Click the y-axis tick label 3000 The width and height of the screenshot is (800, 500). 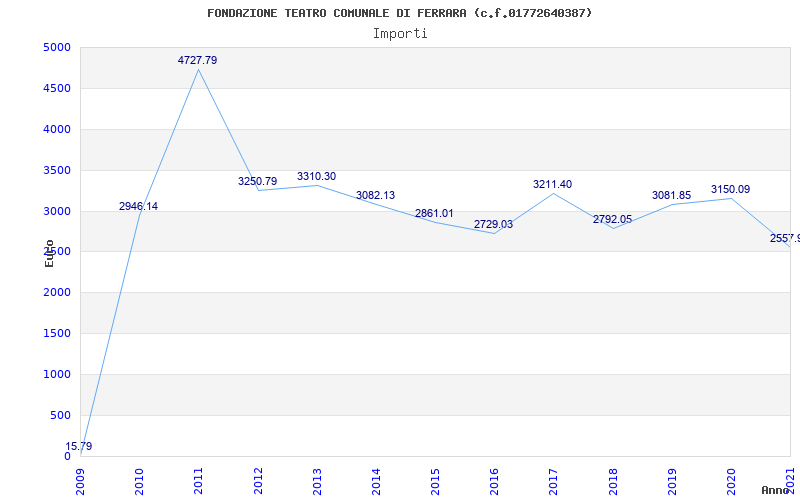(57, 211)
